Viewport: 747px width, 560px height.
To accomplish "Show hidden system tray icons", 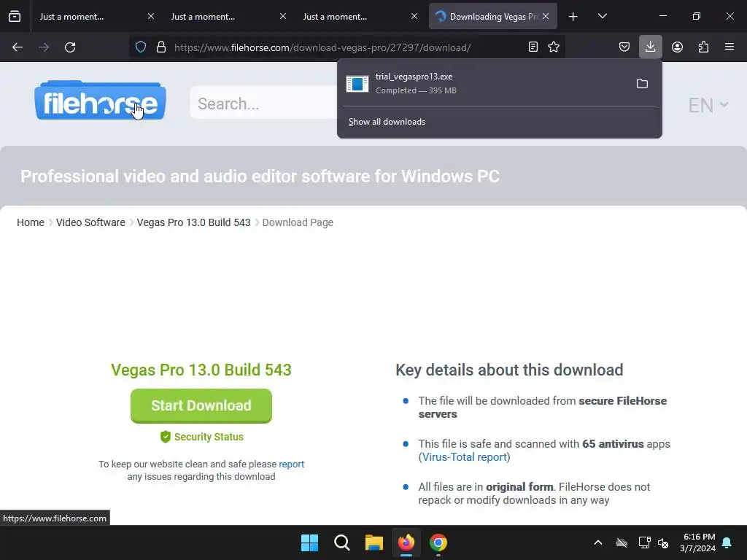I will tap(598, 542).
